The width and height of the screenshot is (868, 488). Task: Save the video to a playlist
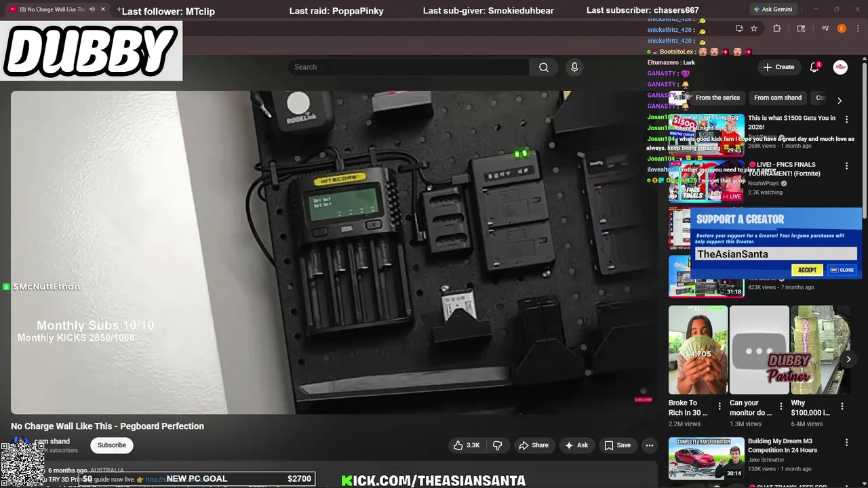pos(618,445)
